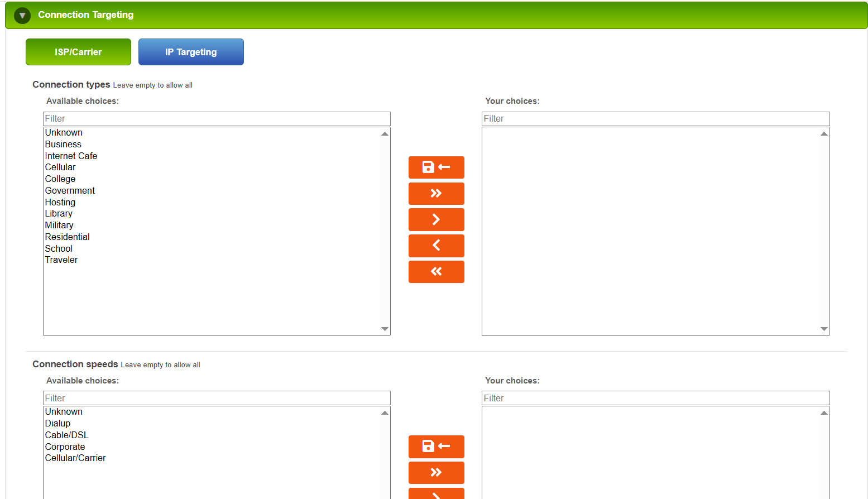Open the IP Targeting tab
The width and height of the screenshot is (868, 499).
[191, 52]
